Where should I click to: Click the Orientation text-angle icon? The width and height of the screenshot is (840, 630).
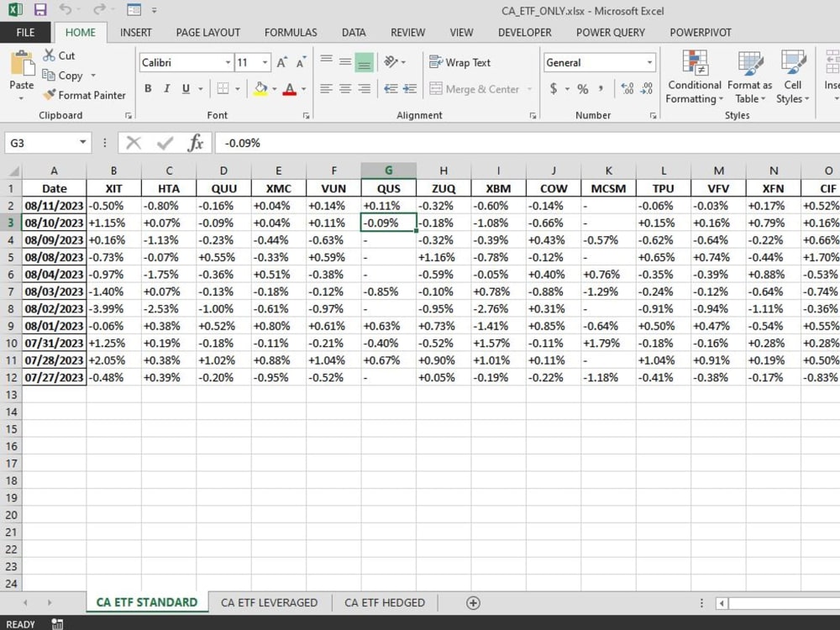[391, 62]
